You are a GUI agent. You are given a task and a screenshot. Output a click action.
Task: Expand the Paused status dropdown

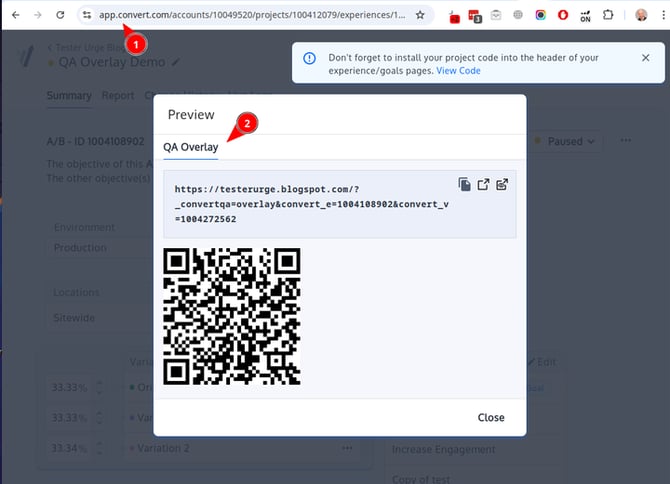tap(571, 141)
